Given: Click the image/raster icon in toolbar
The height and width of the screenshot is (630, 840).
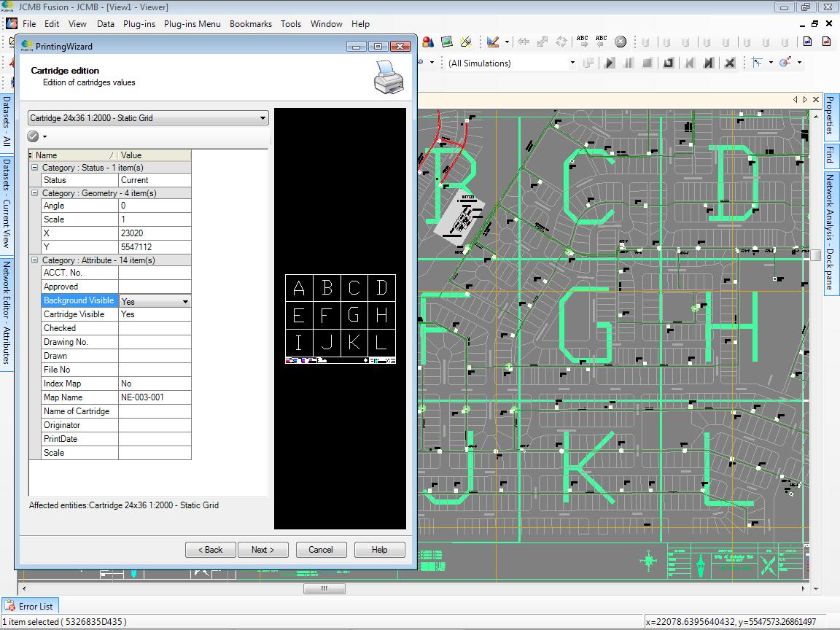Looking at the screenshot, I should [447, 42].
